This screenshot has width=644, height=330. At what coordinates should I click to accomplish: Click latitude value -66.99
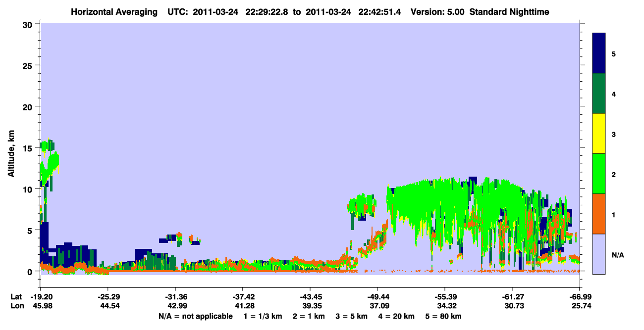pos(580,297)
